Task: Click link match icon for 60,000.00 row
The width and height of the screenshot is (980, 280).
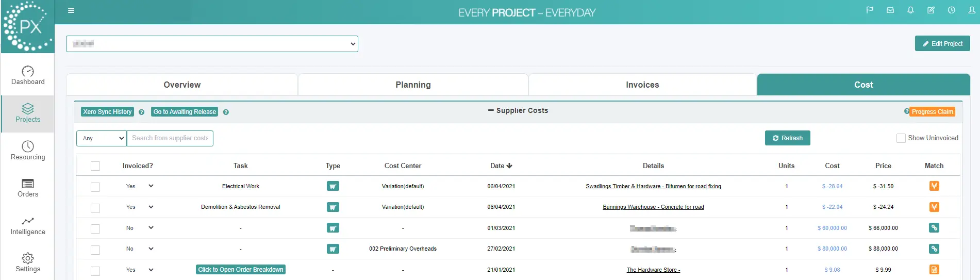Action: pos(934,228)
